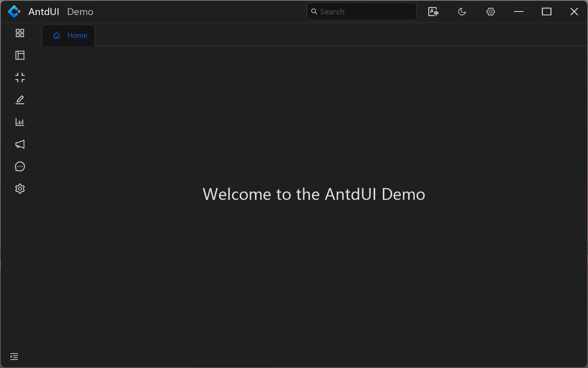Image resolution: width=588 pixels, height=368 pixels.
Task: Open the General grid icon in sidebar
Action: coord(20,33)
